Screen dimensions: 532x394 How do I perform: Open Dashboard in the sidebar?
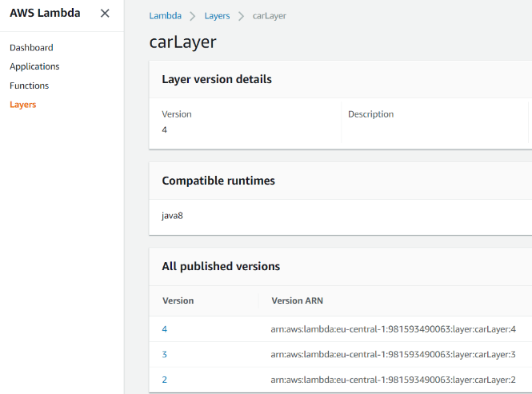(31, 48)
